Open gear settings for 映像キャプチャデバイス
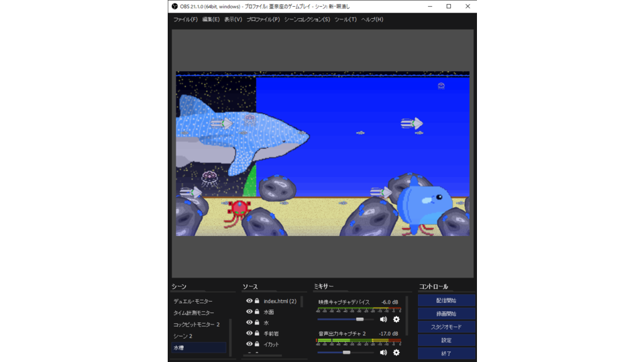Screen dimensions: 644x362 point(396,319)
